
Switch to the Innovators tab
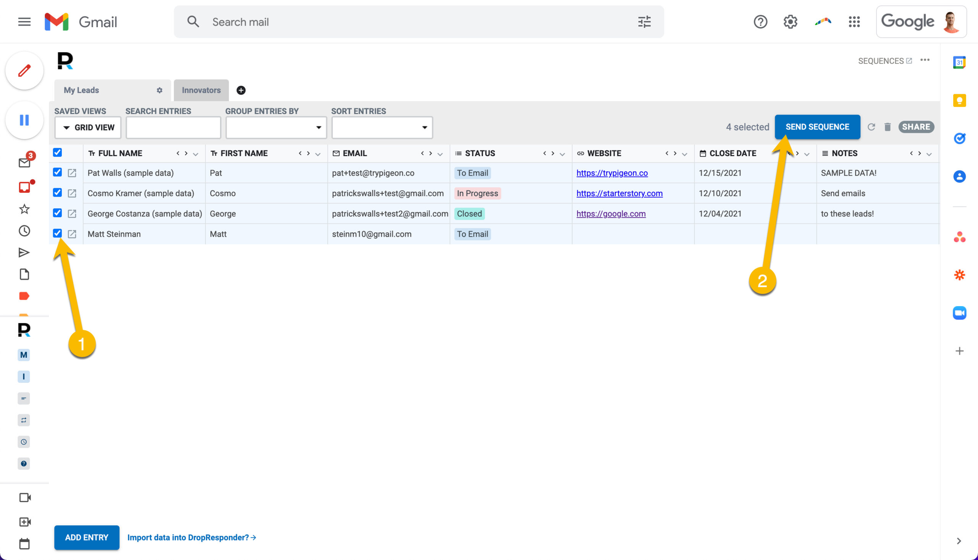tap(201, 90)
